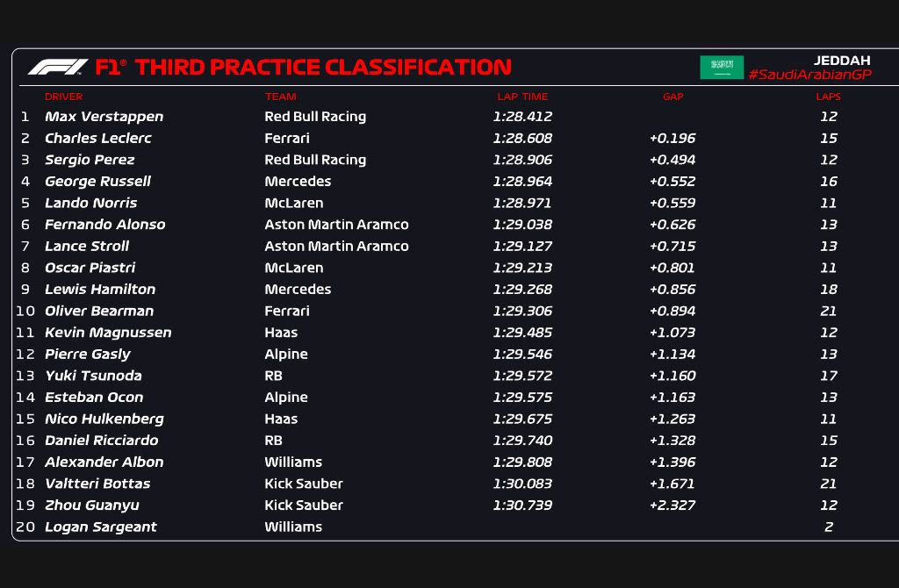899x588 pixels.
Task: Click Lewis Hamilton's name
Action: [100, 290]
